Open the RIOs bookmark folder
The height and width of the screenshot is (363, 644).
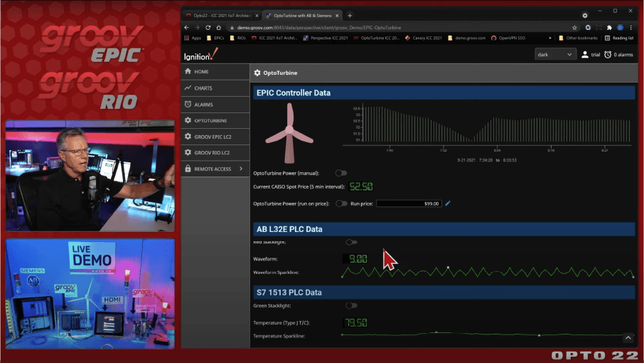coord(238,38)
